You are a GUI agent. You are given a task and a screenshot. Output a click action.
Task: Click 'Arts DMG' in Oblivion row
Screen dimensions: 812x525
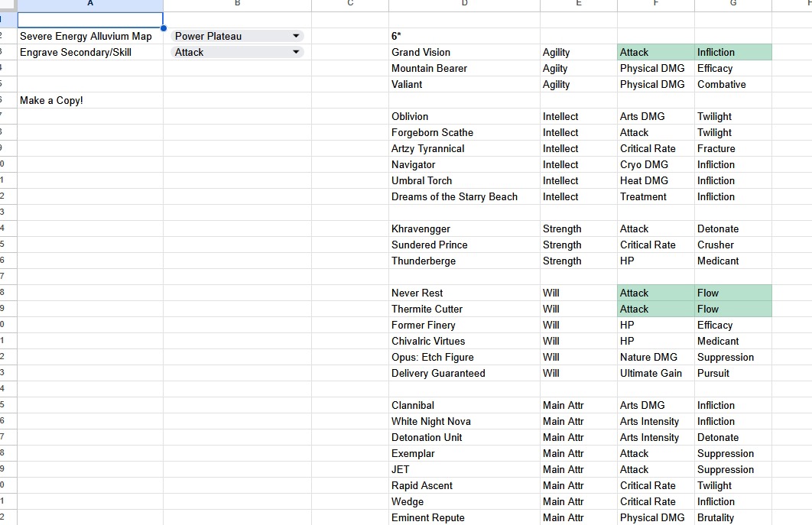click(656, 116)
